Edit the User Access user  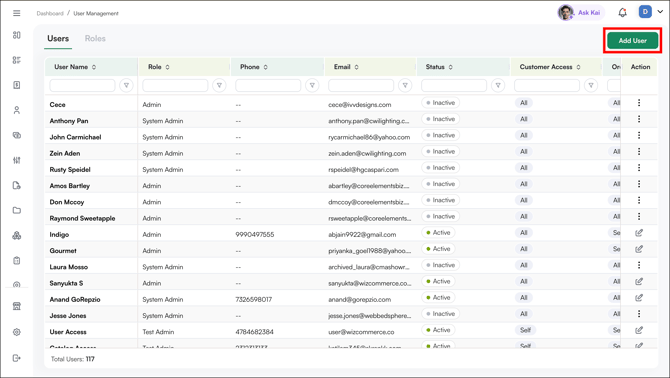(x=639, y=330)
